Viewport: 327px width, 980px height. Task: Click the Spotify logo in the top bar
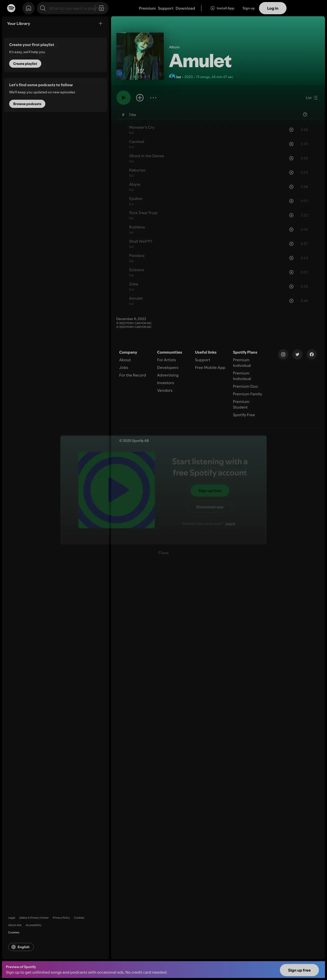tap(11, 8)
